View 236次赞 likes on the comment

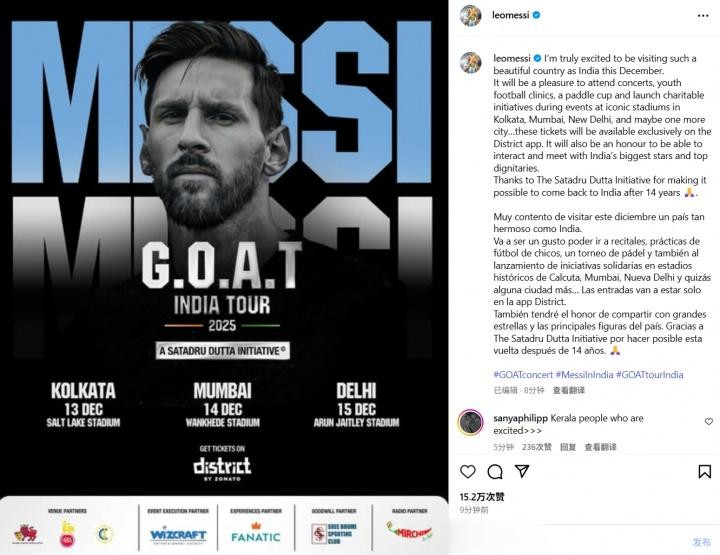538,447
